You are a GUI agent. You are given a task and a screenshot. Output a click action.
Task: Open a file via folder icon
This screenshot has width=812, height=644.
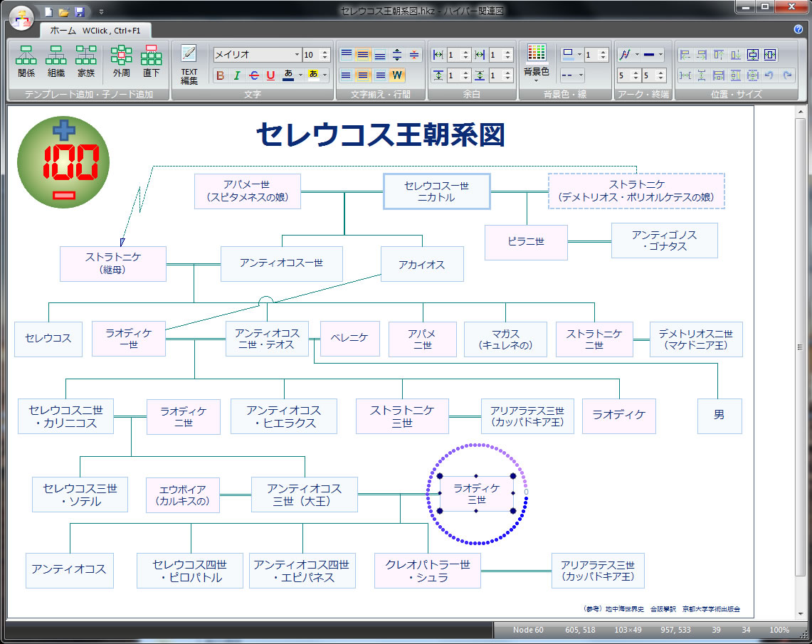click(63, 12)
